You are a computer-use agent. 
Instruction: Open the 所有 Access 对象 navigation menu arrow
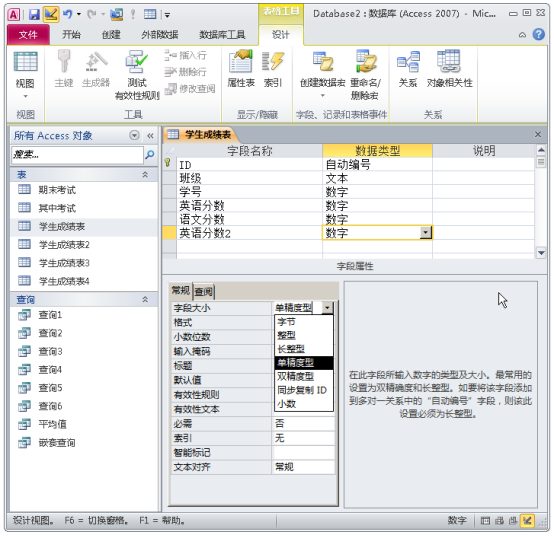(134, 135)
